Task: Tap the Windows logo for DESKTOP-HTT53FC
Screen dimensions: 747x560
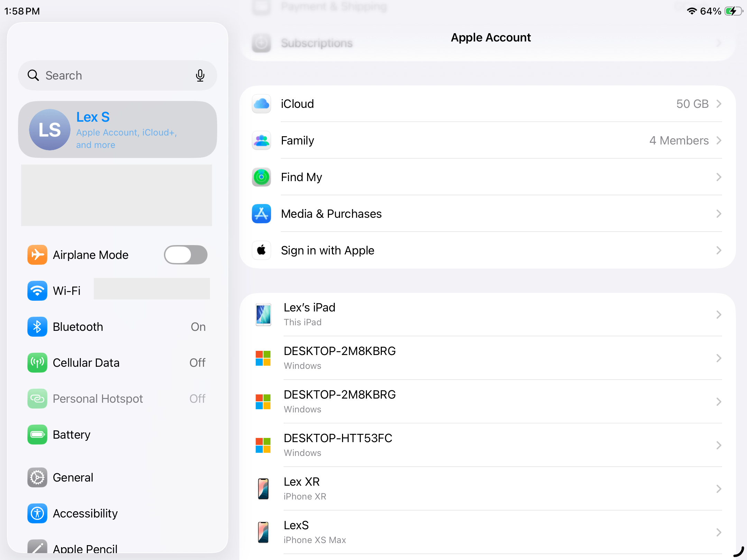Action: pyautogui.click(x=263, y=445)
